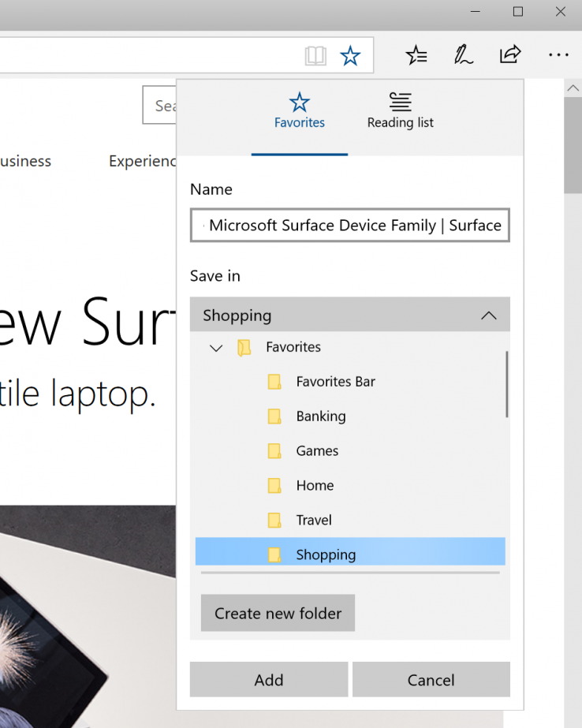Open the Make a Web Note pen

pyautogui.click(x=463, y=54)
